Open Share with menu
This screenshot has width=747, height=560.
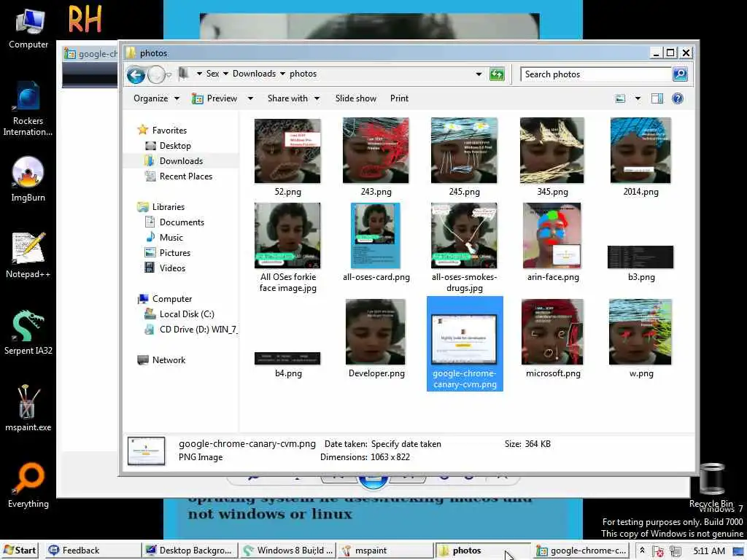click(293, 98)
